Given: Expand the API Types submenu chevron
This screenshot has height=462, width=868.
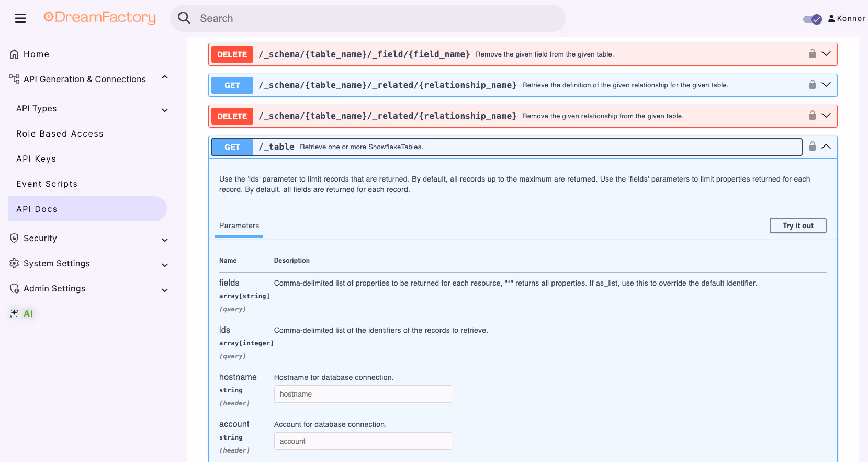Looking at the screenshot, I should [x=165, y=110].
